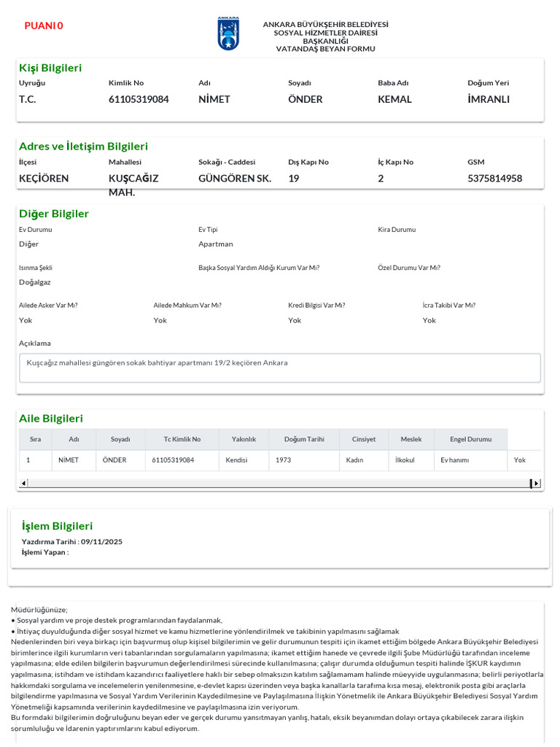This screenshot has height=747, width=560.
Task: Click the Doğum Tarihi column header
Action: click(x=304, y=439)
